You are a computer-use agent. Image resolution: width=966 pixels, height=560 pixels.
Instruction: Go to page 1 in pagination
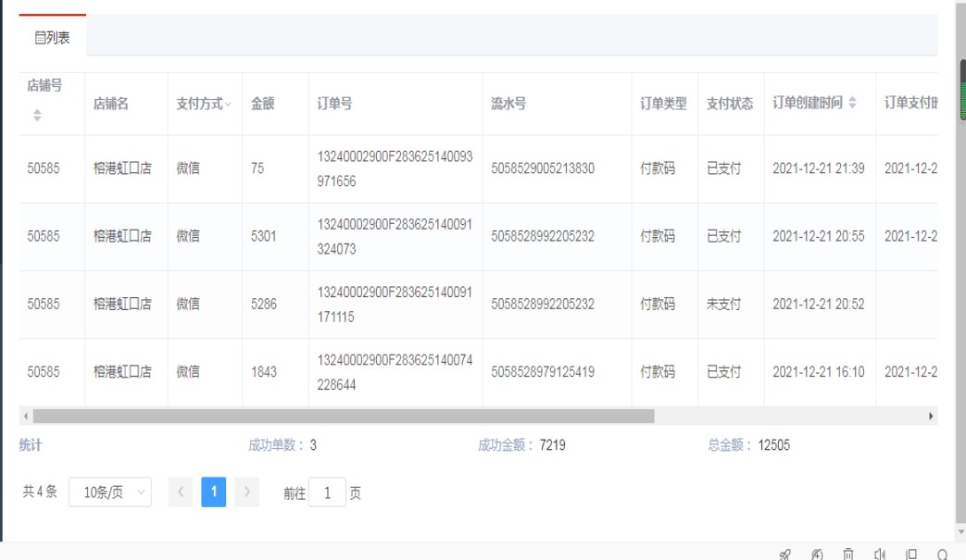213,492
